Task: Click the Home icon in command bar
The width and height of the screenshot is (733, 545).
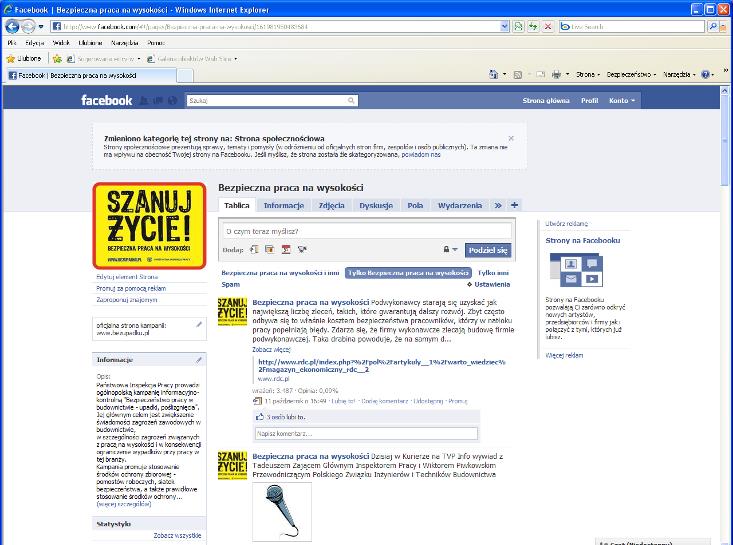Action: [x=493, y=74]
